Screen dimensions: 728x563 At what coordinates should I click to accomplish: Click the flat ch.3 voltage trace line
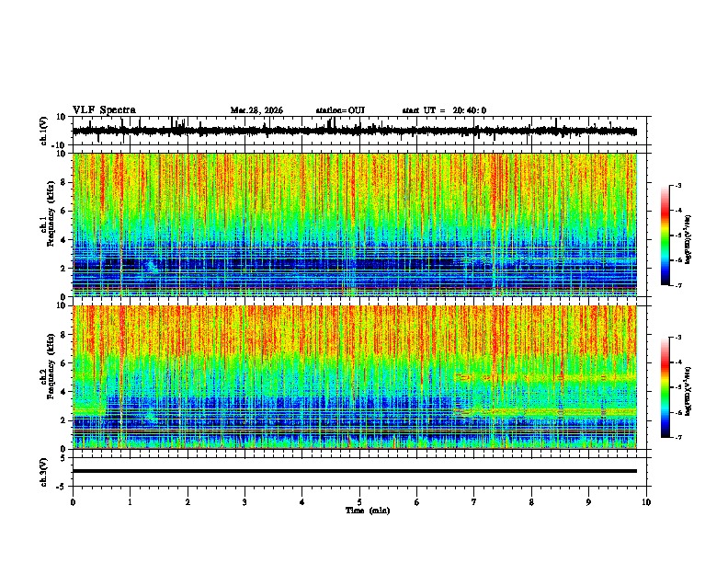click(x=355, y=471)
